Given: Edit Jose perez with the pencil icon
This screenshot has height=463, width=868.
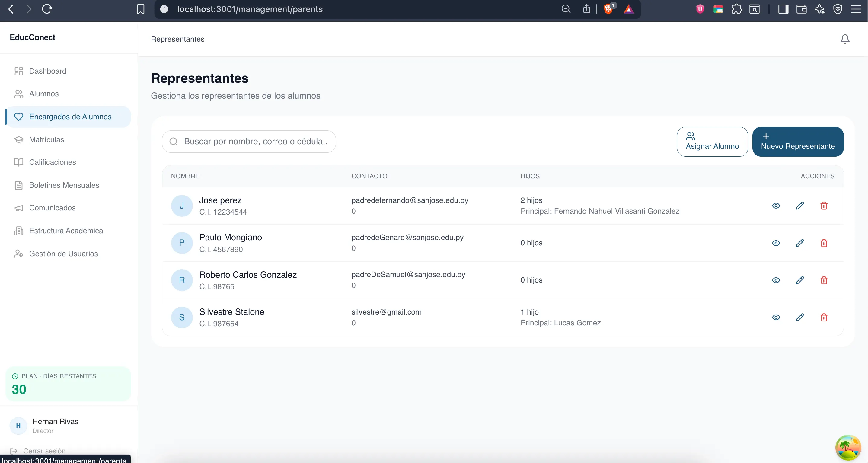Looking at the screenshot, I should (799, 206).
